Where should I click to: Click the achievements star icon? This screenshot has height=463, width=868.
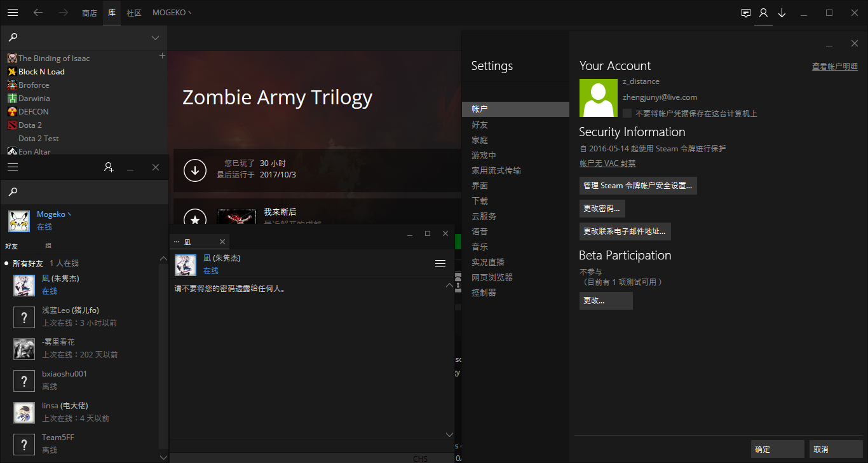(x=195, y=219)
